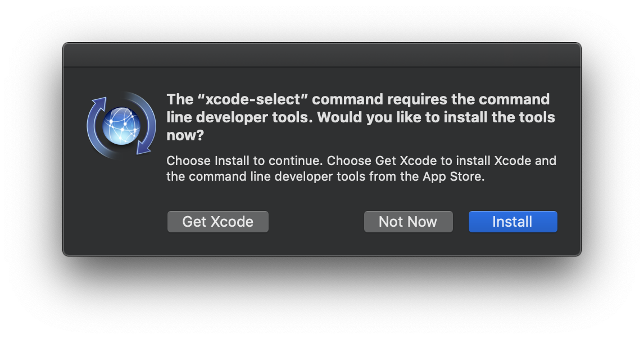Click the dialog's empty title bar
Image resolution: width=644 pixels, height=339 pixels.
point(321,56)
